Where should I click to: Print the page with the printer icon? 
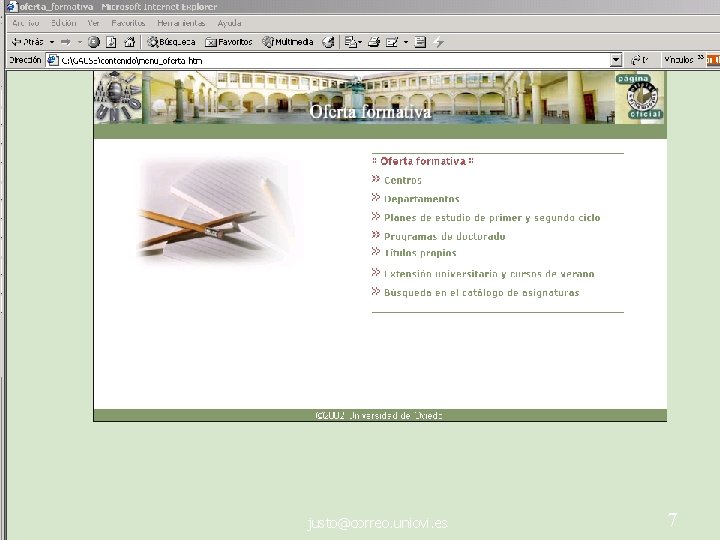click(x=374, y=42)
